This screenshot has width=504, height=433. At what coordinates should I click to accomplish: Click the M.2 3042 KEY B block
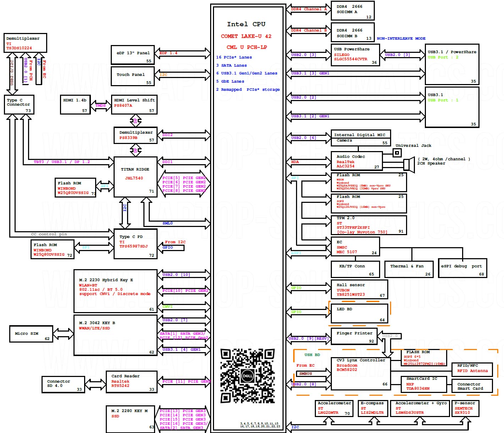click(x=115, y=335)
